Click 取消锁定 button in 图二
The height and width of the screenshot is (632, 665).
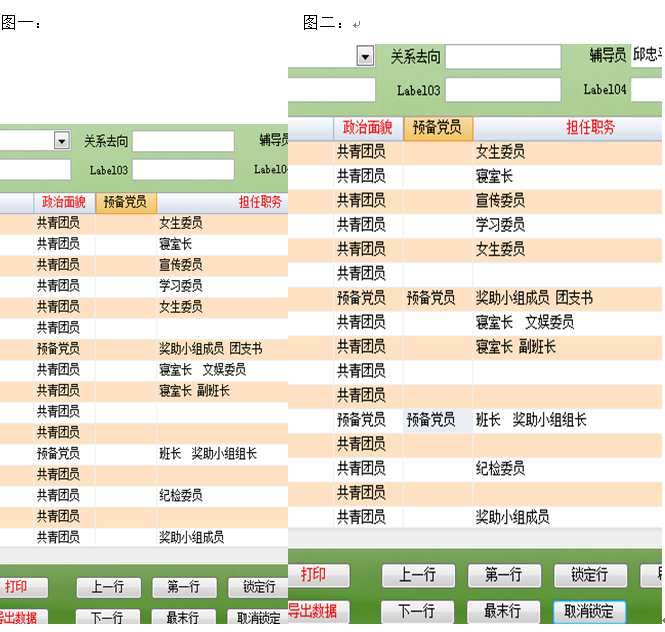tap(589, 612)
